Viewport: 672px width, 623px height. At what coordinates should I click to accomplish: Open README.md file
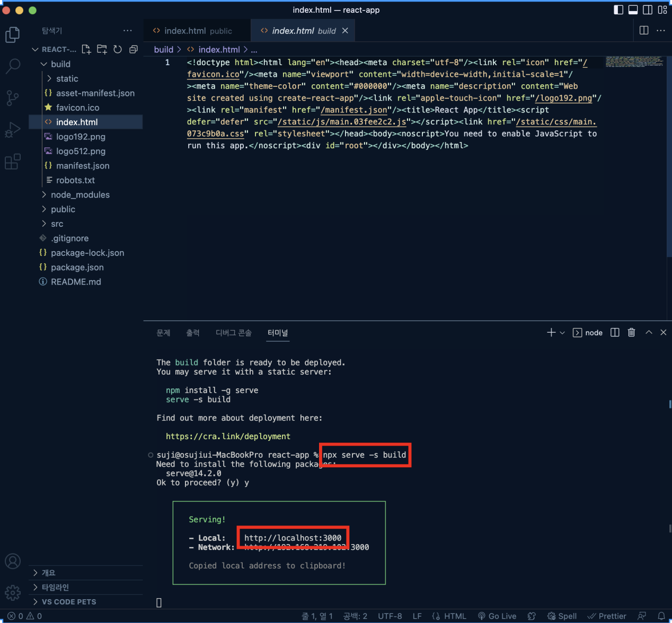(76, 282)
